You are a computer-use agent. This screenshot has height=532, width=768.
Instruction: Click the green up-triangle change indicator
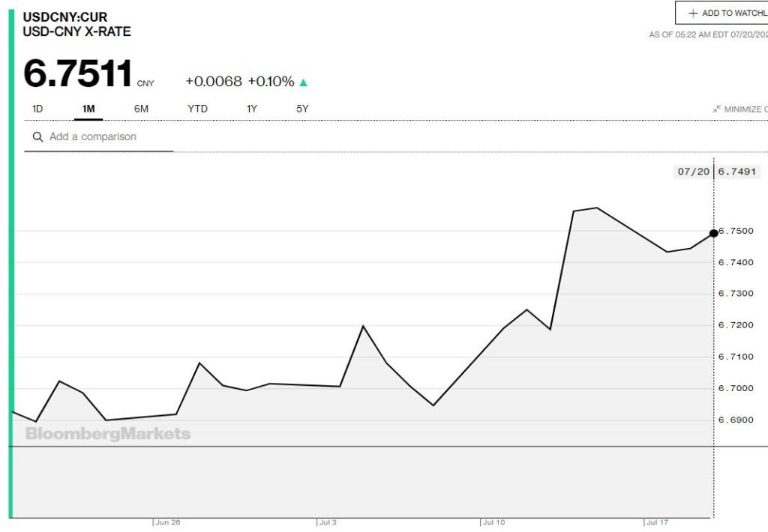click(x=304, y=82)
